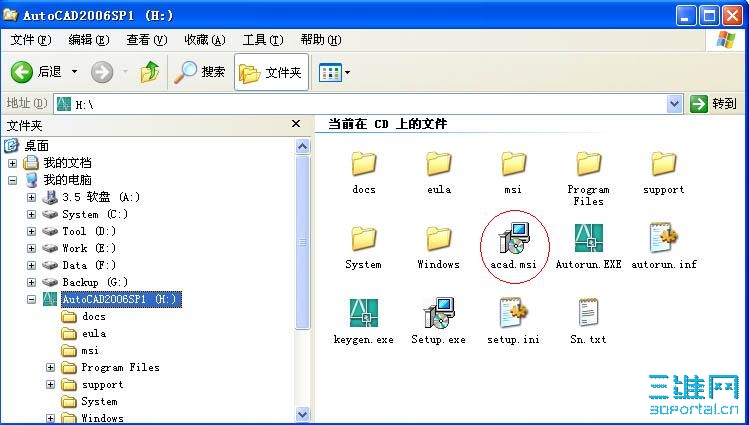The width and height of the screenshot is (749, 425).
Task: Toggle the Folders (文件夹) toolbar button
Action: pyautogui.click(x=271, y=73)
